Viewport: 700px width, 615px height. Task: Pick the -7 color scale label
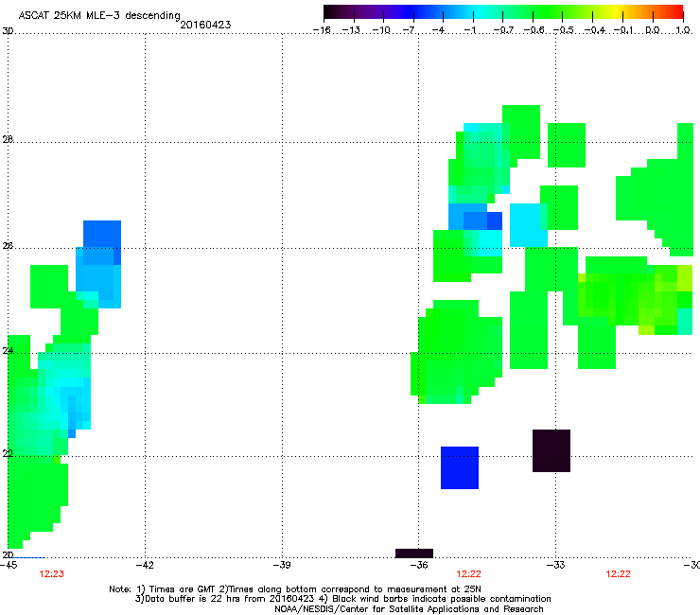pos(409,30)
